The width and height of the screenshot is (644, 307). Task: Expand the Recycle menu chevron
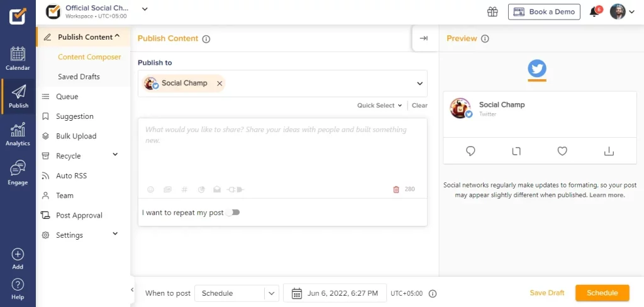coord(116,155)
